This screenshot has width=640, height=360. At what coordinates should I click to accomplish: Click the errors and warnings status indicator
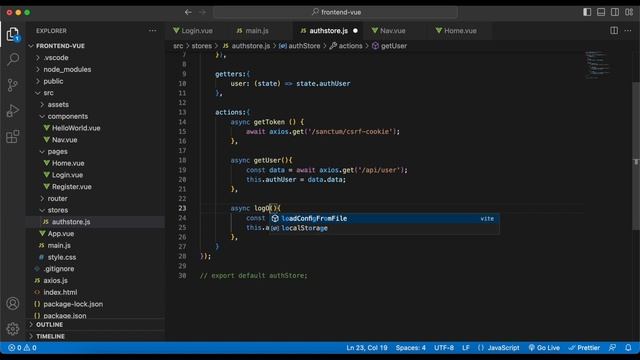[x=22, y=348]
